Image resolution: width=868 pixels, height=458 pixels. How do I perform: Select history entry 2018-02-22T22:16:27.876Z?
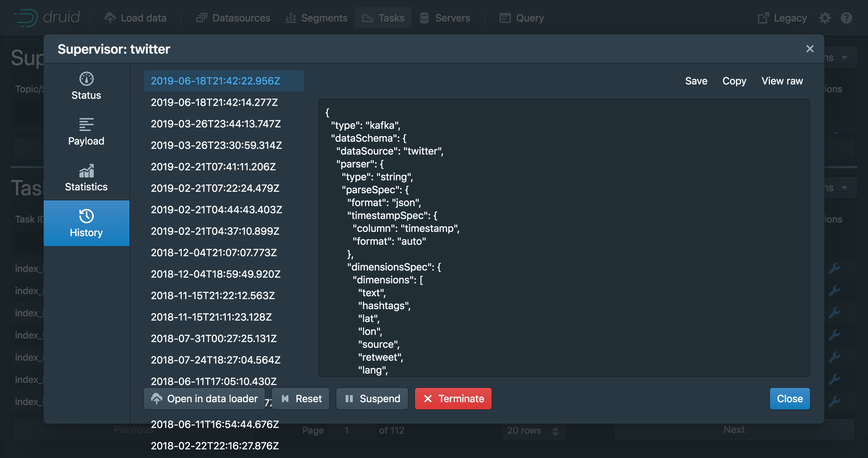point(224,446)
